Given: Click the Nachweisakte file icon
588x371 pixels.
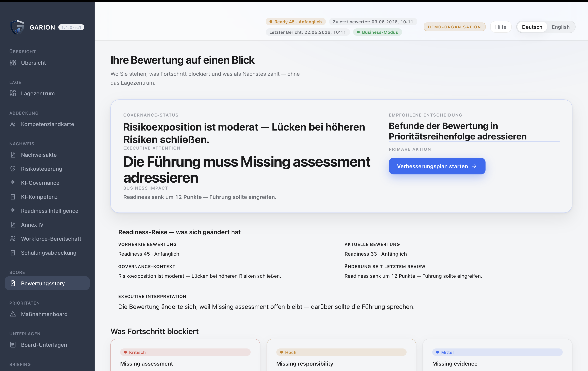Looking at the screenshot, I should pyautogui.click(x=13, y=155).
